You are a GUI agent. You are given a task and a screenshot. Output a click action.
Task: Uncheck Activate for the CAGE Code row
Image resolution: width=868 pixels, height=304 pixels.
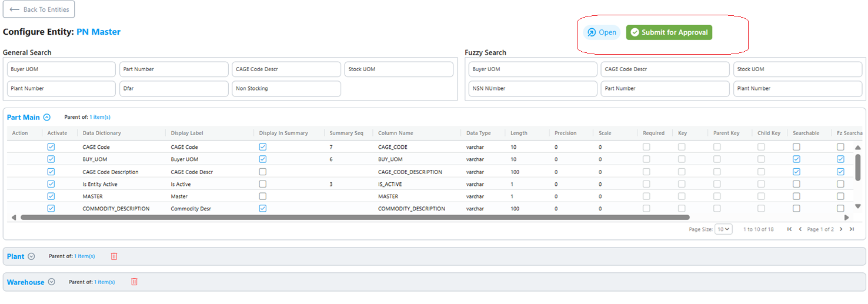(x=51, y=147)
